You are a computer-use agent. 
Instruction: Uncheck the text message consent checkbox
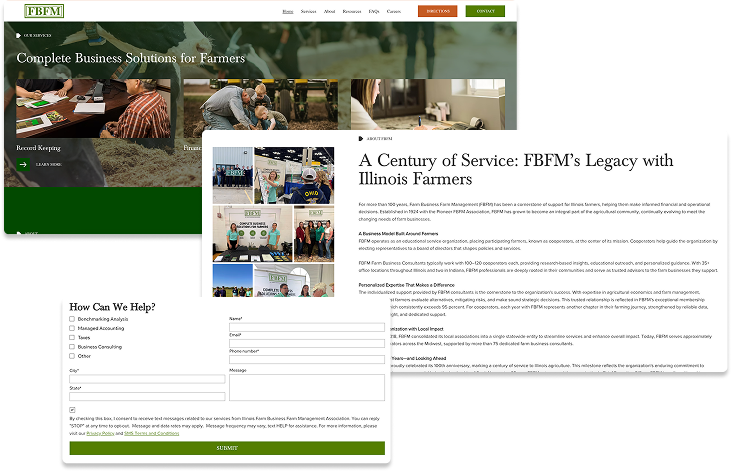72,410
